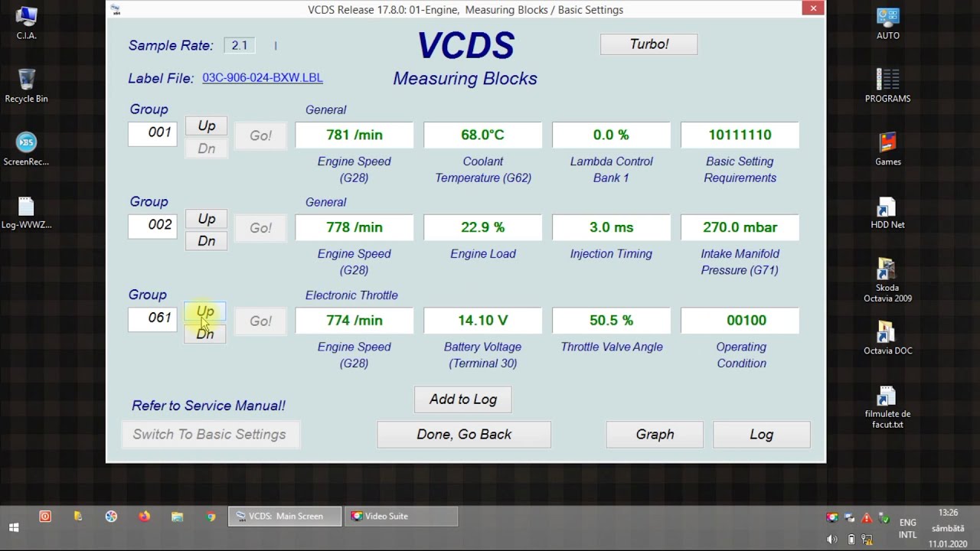
Task: Click the 00100 operating condition value
Action: (740, 321)
